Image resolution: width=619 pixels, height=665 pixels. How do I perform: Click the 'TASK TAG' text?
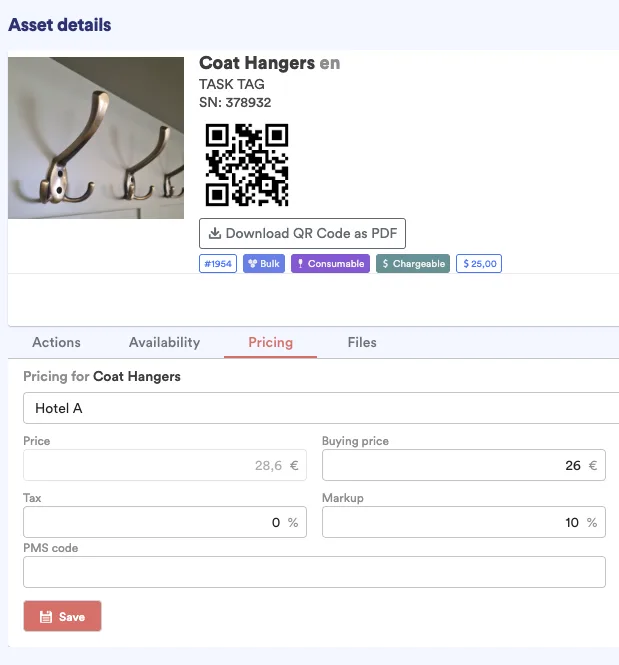pyautogui.click(x=232, y=84)
